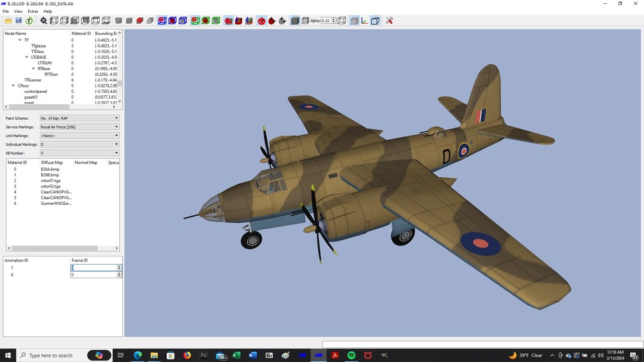Screen dimensions: 644x362
Task: Select the LTTGUN tree node
Action: (x=45, y=63)
